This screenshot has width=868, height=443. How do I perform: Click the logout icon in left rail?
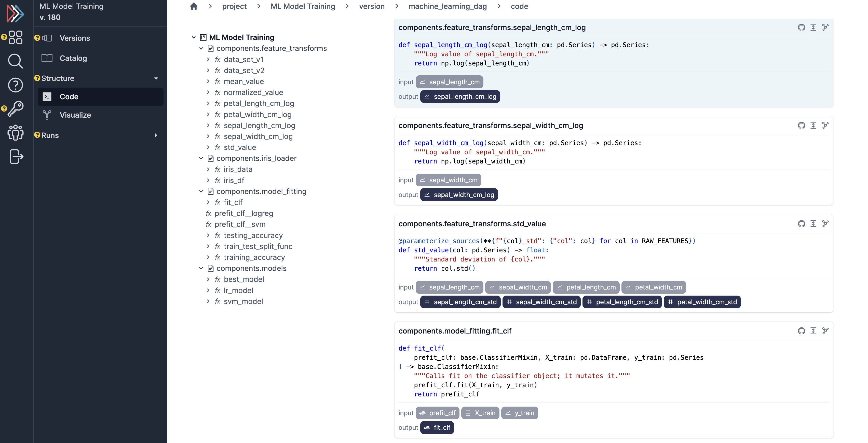pos(16,157)
